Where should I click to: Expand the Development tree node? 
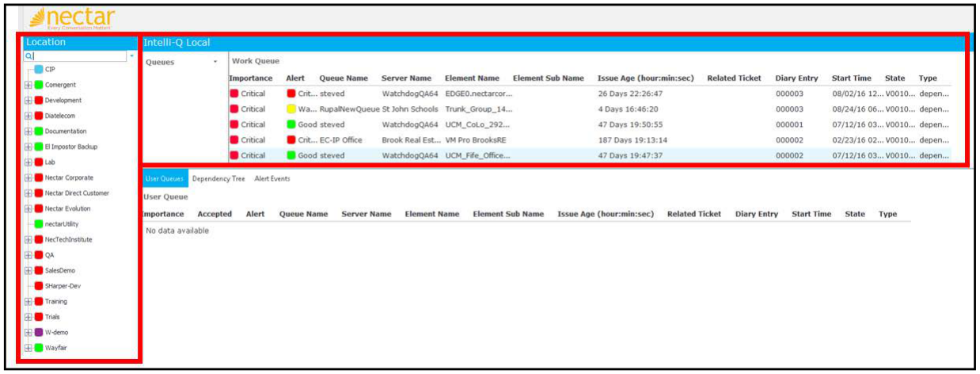[x=28, y=101]
